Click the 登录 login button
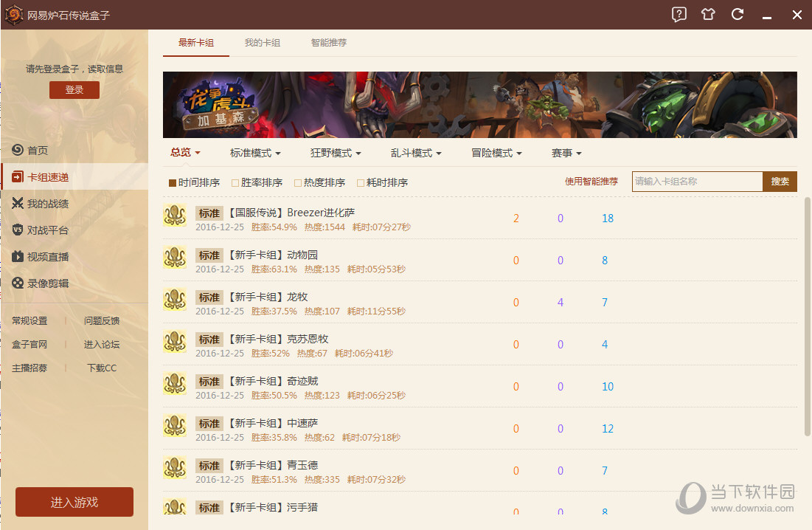This screenshot has width=812, height=530. (74, 89)
